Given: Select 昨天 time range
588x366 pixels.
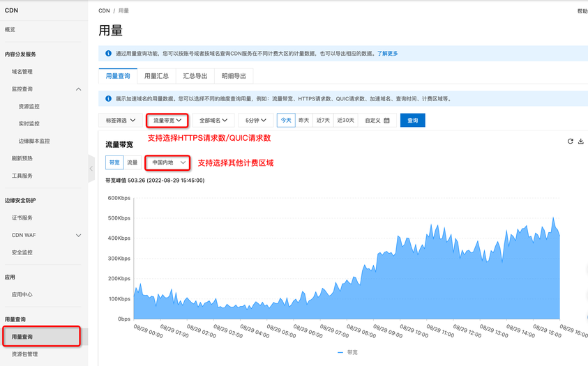Looking at the screenshot, I should click(x=303, y=120).
